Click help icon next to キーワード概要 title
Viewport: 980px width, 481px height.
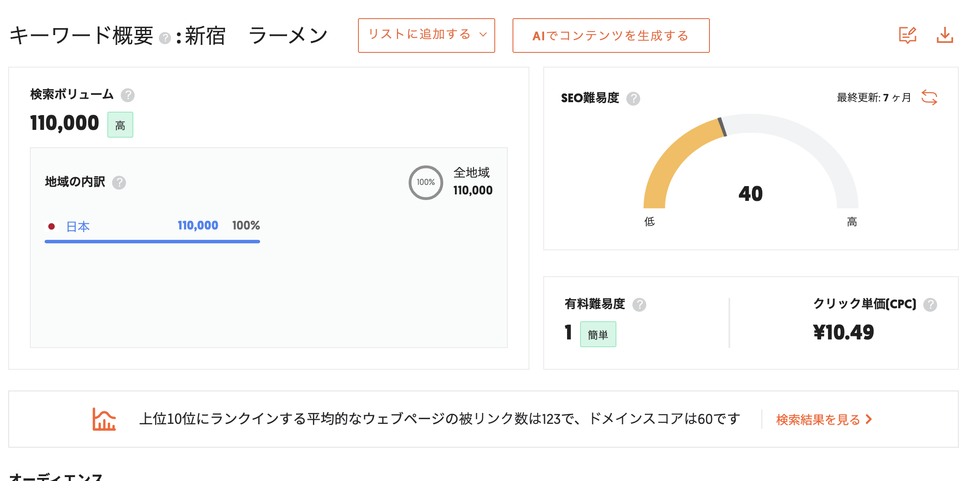165,39
